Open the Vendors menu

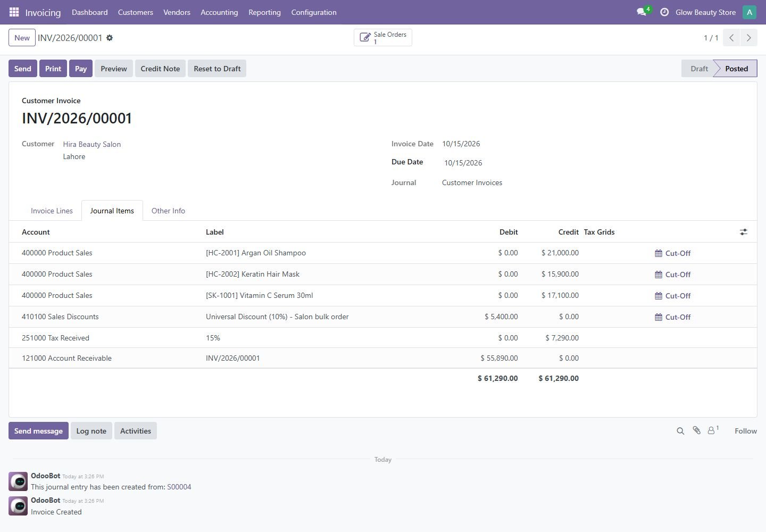pos(177,12)
